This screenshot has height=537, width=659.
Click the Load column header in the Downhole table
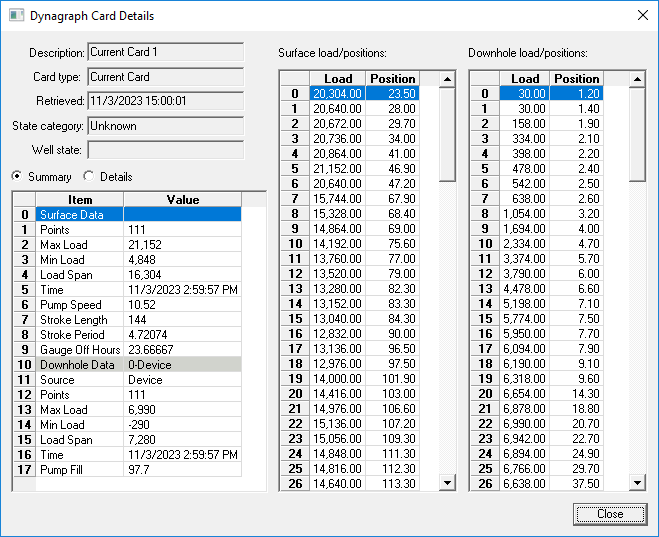tap(525, 79)
